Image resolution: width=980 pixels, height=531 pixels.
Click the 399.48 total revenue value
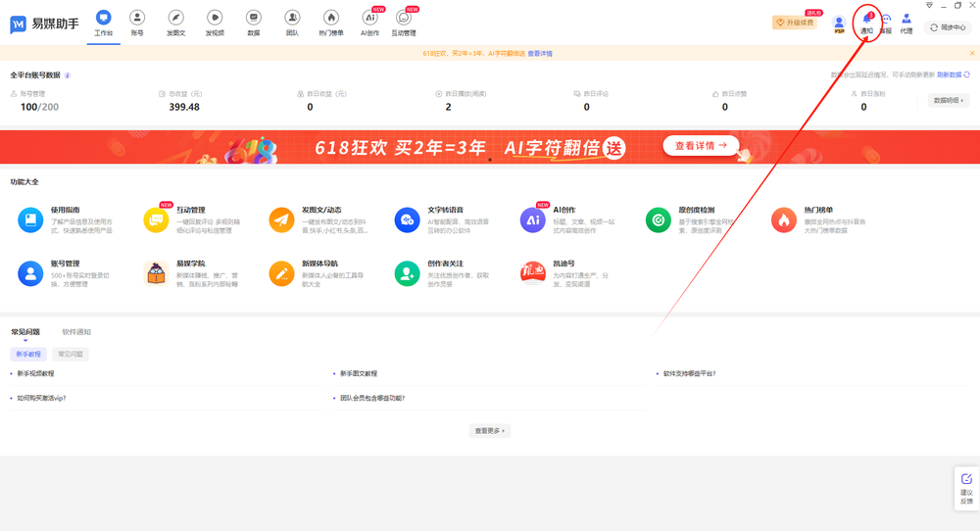pyautogui.click(x=184, y=107)
